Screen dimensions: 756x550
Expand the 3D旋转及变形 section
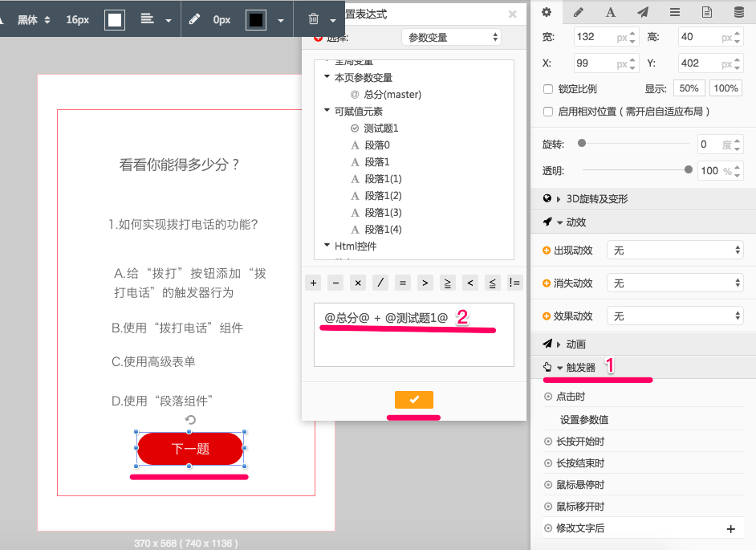pos(596,199)
